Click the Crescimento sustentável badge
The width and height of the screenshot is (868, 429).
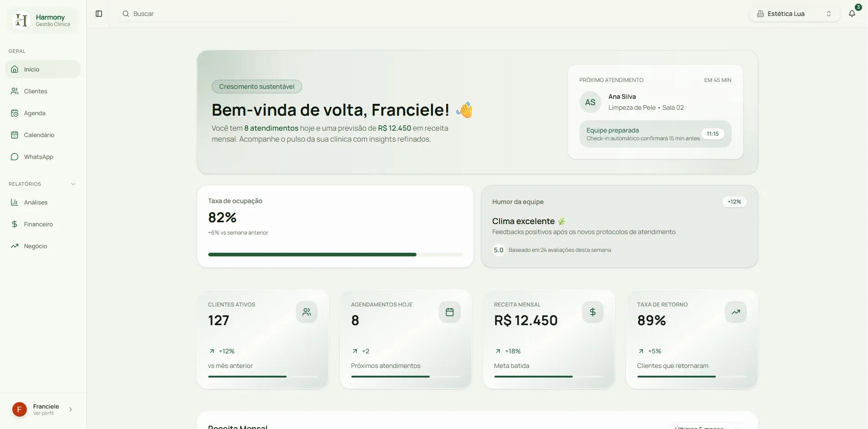point(257,87)
